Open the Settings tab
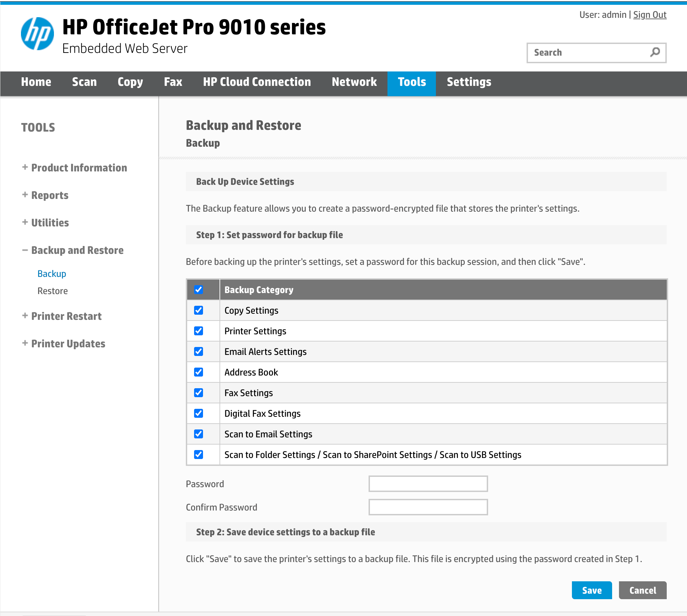Screen dimensions: 687x616 [x=469, y=82]
